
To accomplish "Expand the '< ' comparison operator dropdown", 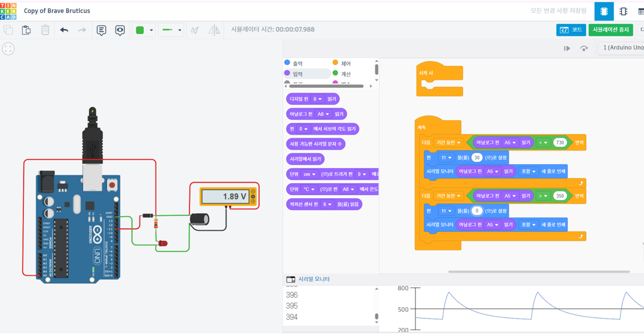I will (x=543, y=143).
